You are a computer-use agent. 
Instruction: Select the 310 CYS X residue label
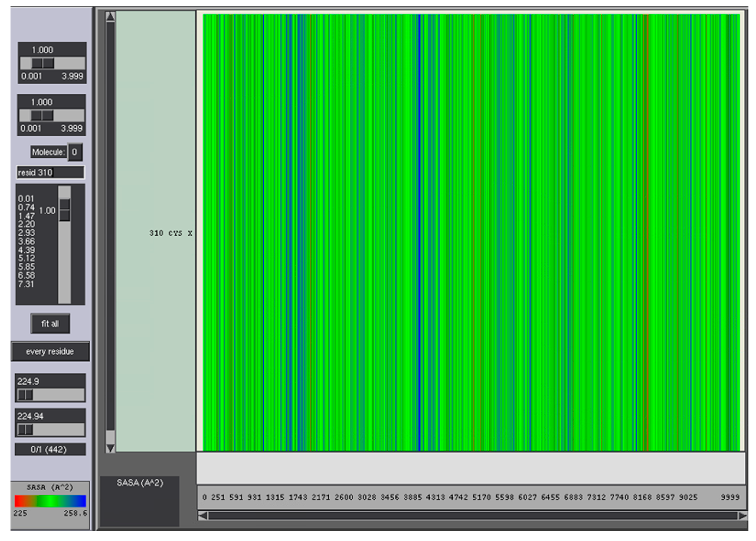(x=171, y=233)
